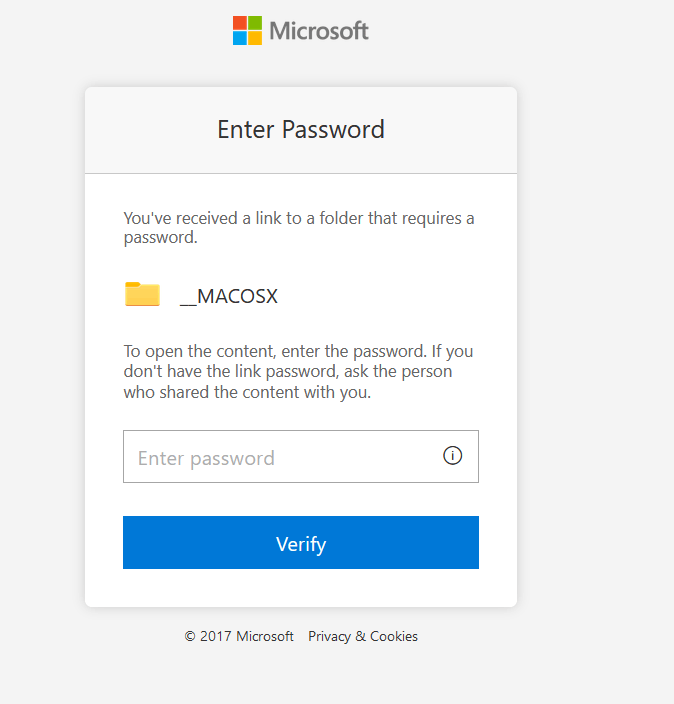Click the blue square in Microsoft logo

point(240,38)
